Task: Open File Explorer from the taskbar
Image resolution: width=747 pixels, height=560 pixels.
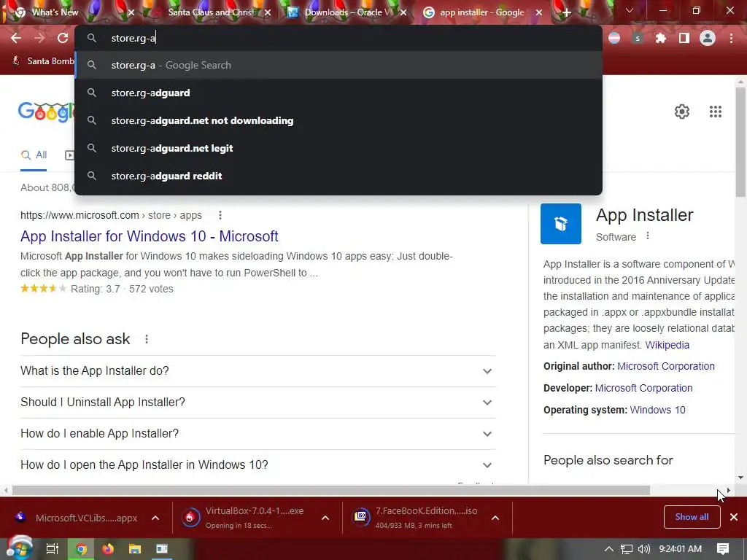Action: coord(135,549)
